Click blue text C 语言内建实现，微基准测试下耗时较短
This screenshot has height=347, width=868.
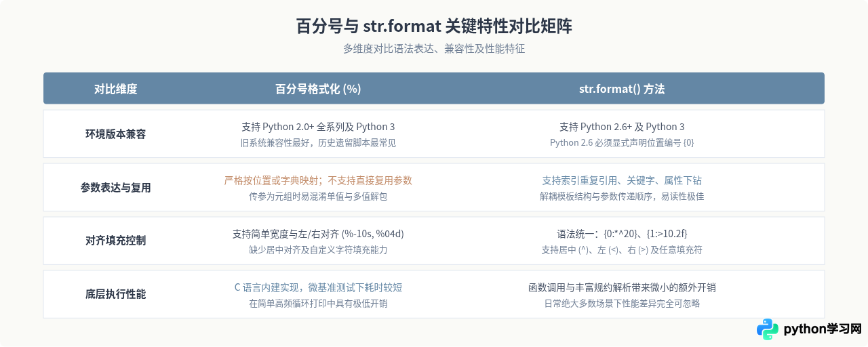(x=318, y=287)
